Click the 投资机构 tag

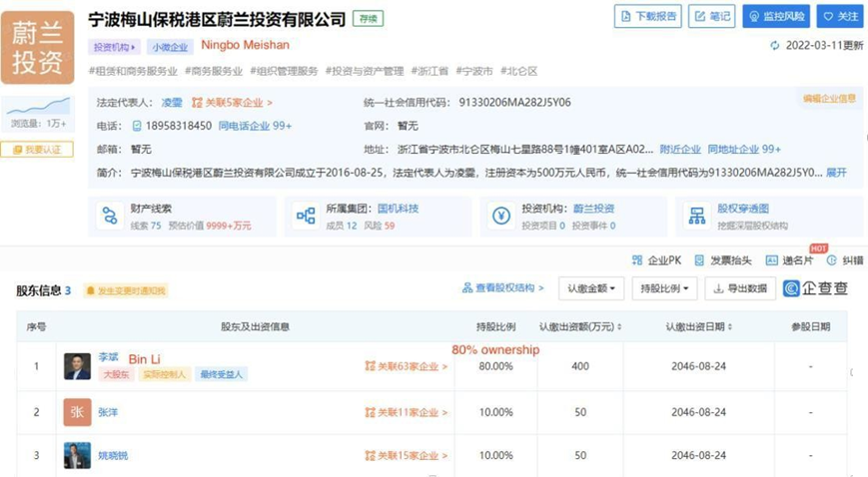(x=114, y=47)
